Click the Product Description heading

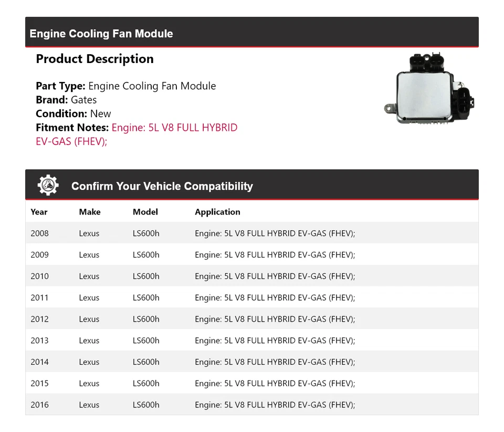95,59
